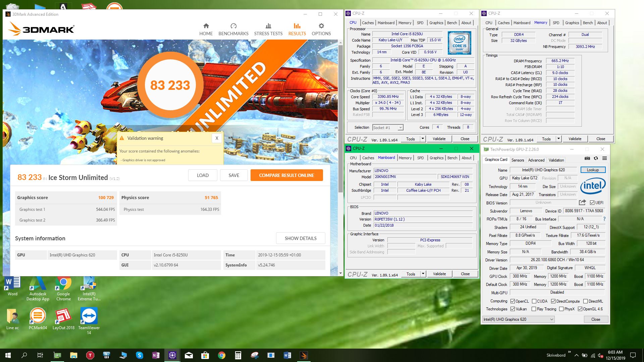Viewport: 644px width, 362px height.
Task: Show hidden system tray icons chevron
Action: [x=576, y=355]
